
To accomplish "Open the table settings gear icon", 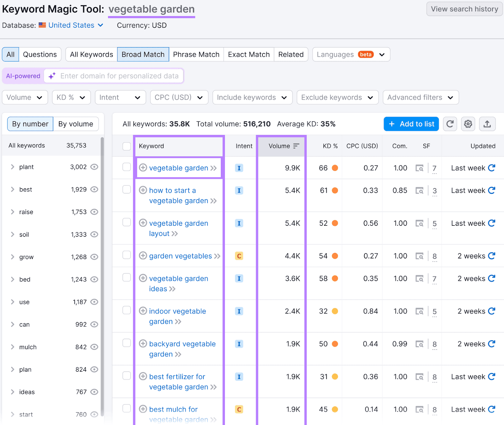I will point(468,124).
